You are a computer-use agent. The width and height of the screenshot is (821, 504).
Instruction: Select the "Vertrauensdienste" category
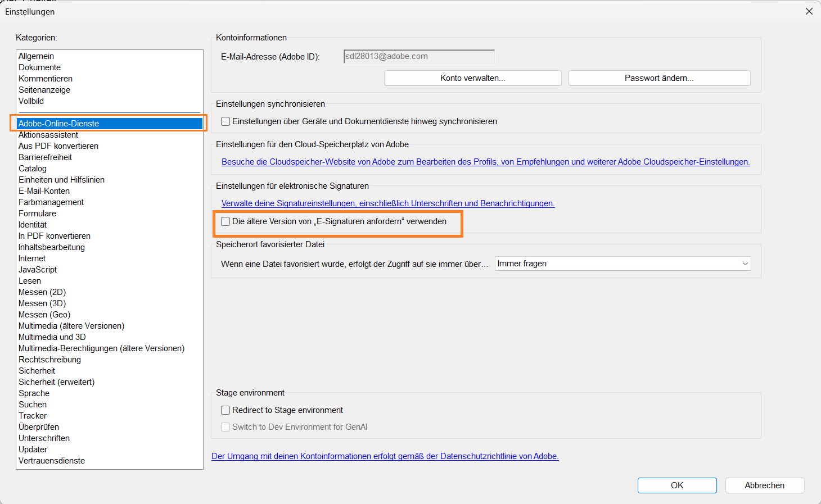coord(51,460)
